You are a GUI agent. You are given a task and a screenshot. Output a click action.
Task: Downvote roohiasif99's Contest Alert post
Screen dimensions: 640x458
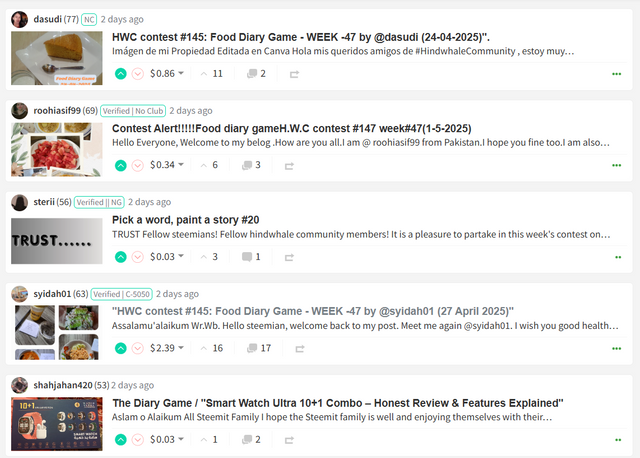pyautogui.click(x=138, y=165)
